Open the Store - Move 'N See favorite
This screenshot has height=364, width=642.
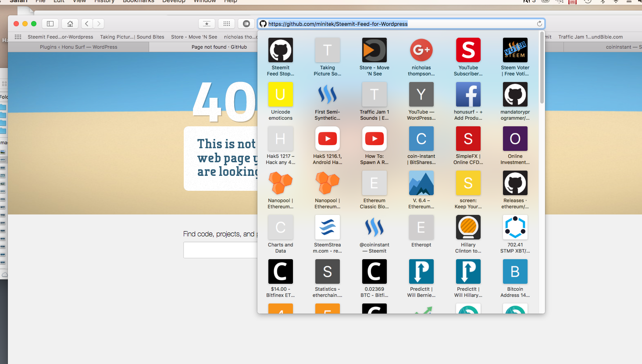coord(374,50)
